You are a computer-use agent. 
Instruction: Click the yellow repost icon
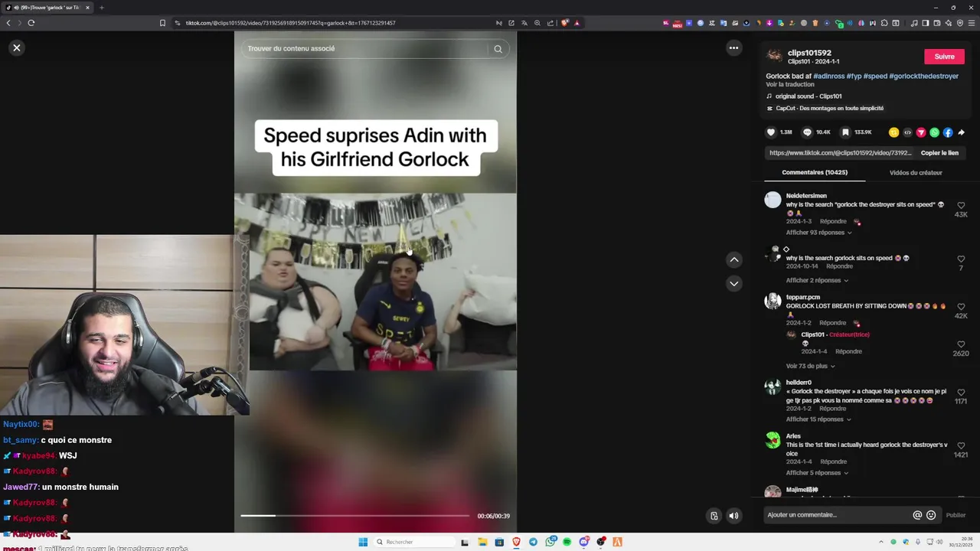point(893,132)
